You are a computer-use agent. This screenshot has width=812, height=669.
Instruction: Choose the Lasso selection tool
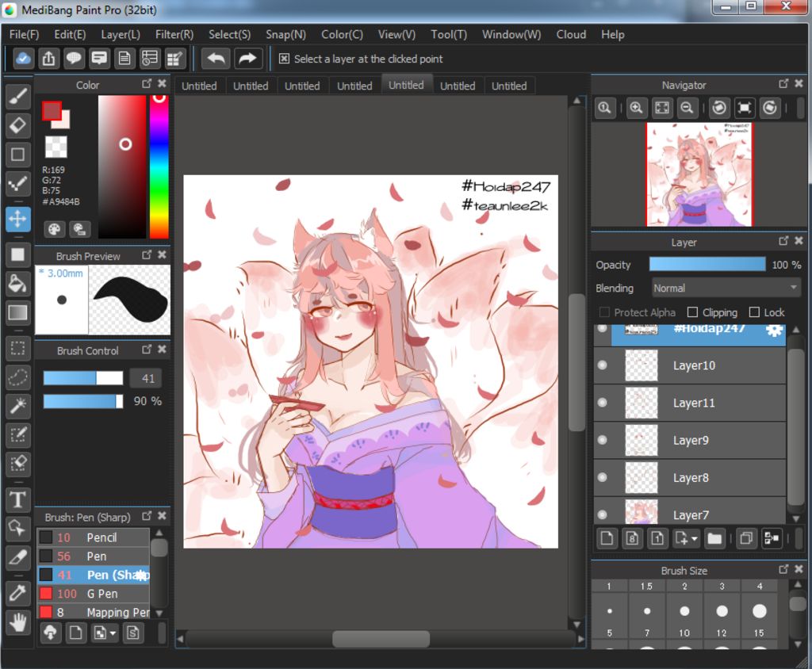point(18,377)
